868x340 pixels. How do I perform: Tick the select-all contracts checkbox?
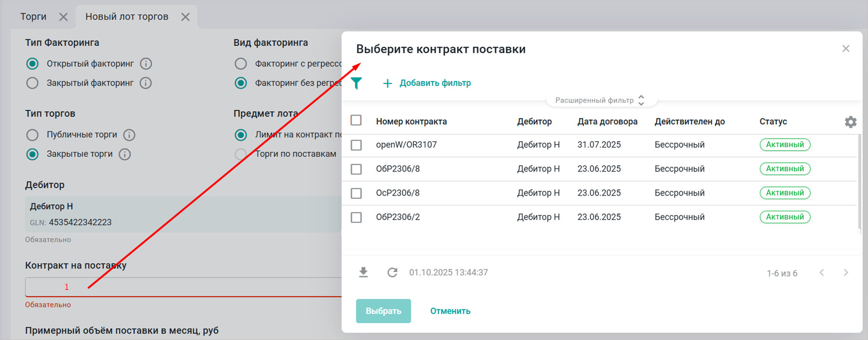pyautogui.click(x=356, y=120)
